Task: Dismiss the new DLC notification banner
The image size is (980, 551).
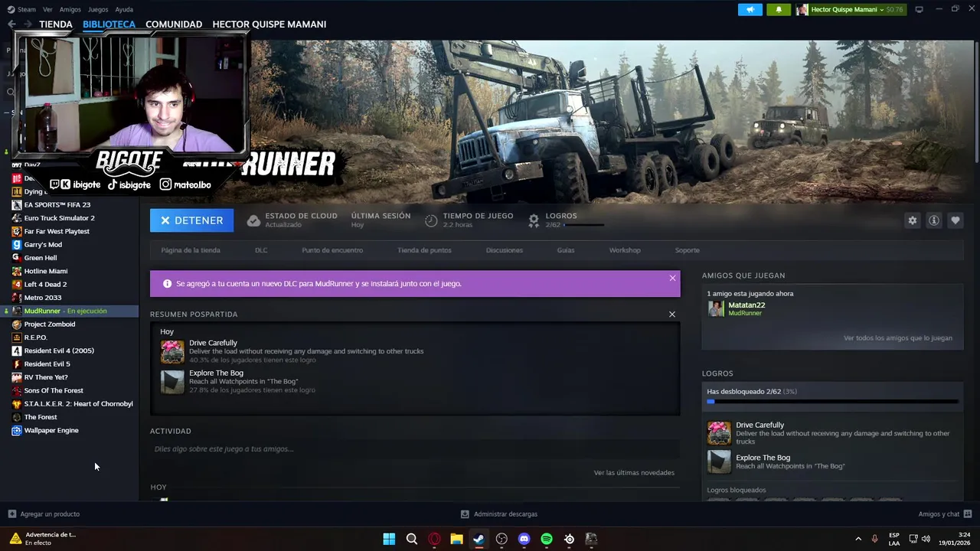Action: click(672, 278)
